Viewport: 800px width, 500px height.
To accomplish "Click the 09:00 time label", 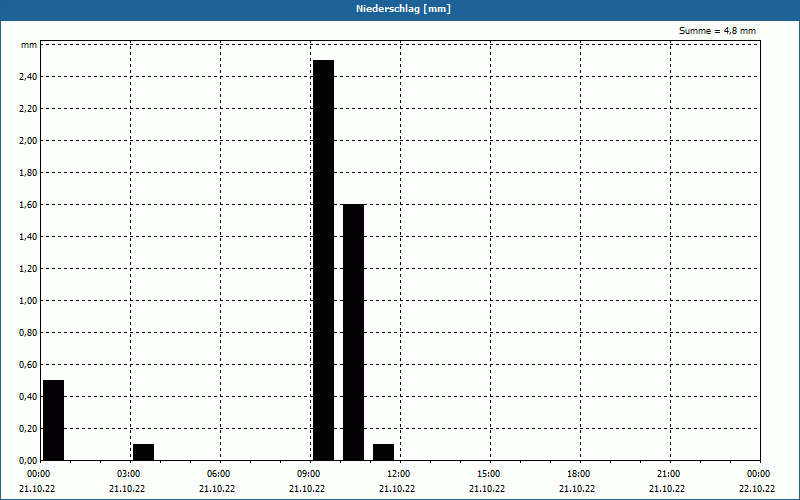I will [311, 474].
